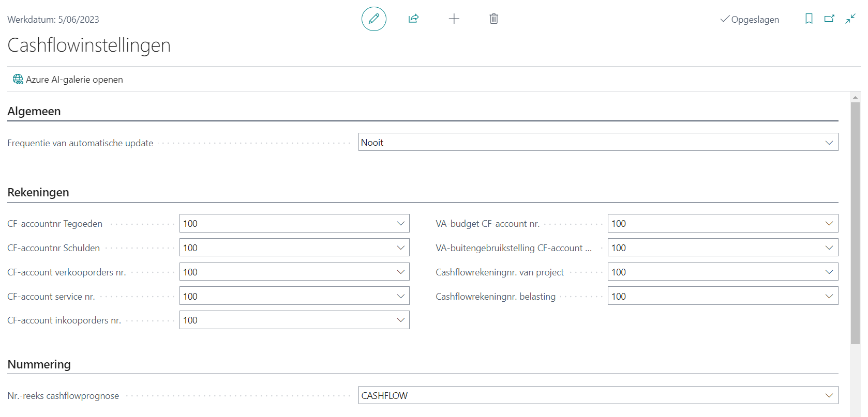Expand Cashflowrekeningnr. belasting dropdown arrow
The width and height of the screenshot is (868, 417).
pos(829,297)
